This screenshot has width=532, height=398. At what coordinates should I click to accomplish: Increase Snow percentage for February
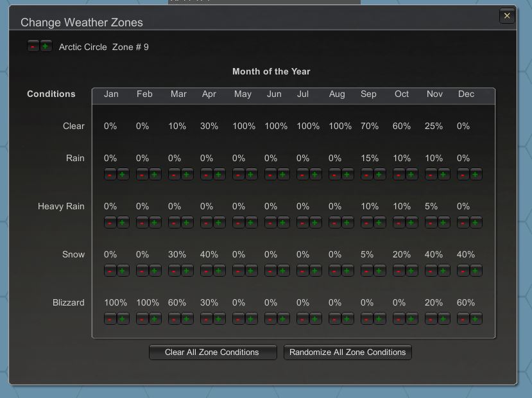(x=155, y=271)
